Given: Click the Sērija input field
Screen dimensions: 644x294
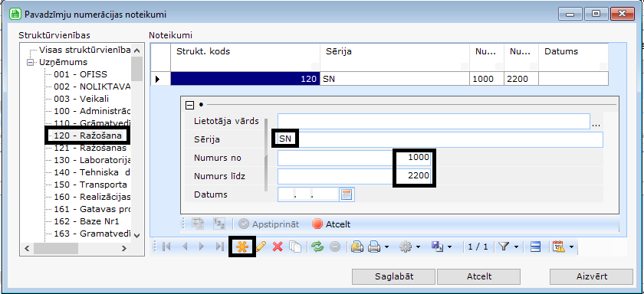Looking at the screenshot, I should 440,139.
